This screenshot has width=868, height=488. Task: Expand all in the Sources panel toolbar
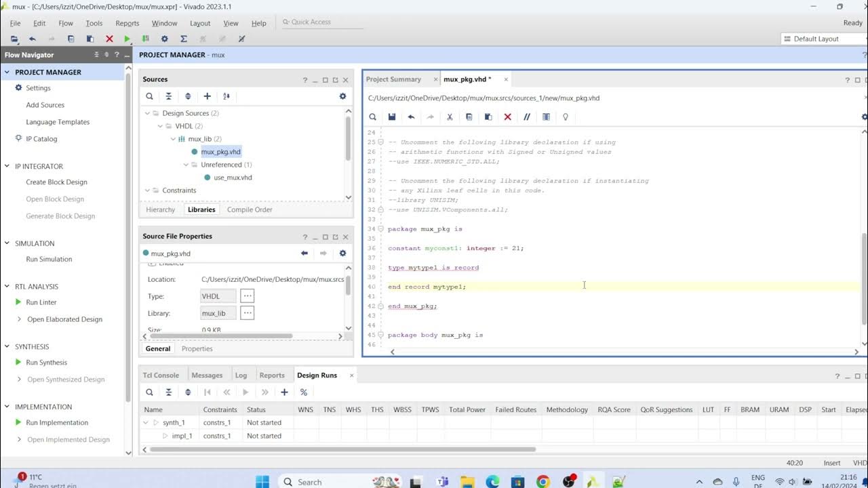(188, 96)
